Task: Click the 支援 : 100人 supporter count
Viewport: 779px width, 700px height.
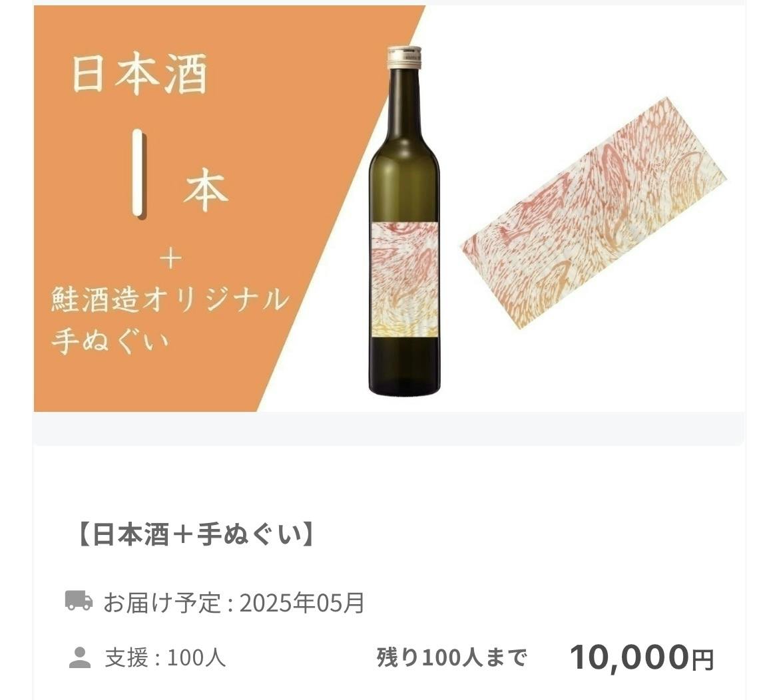Action: pos(165,658)
